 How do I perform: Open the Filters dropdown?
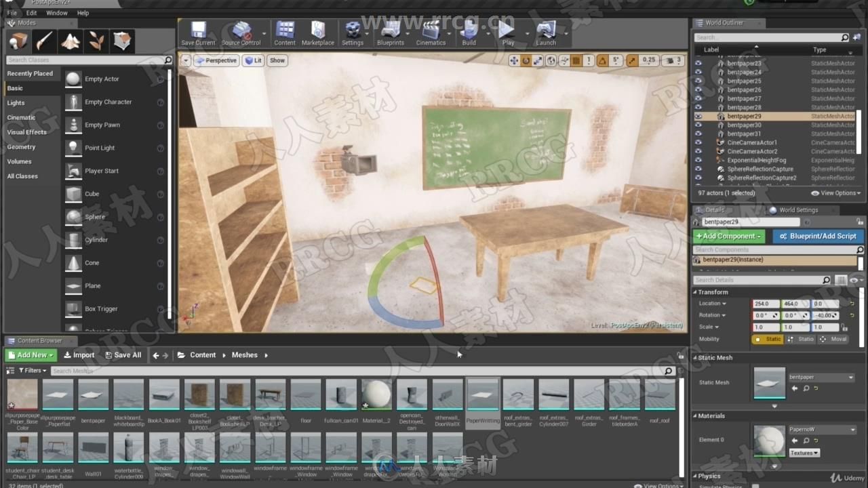point(32,371)
